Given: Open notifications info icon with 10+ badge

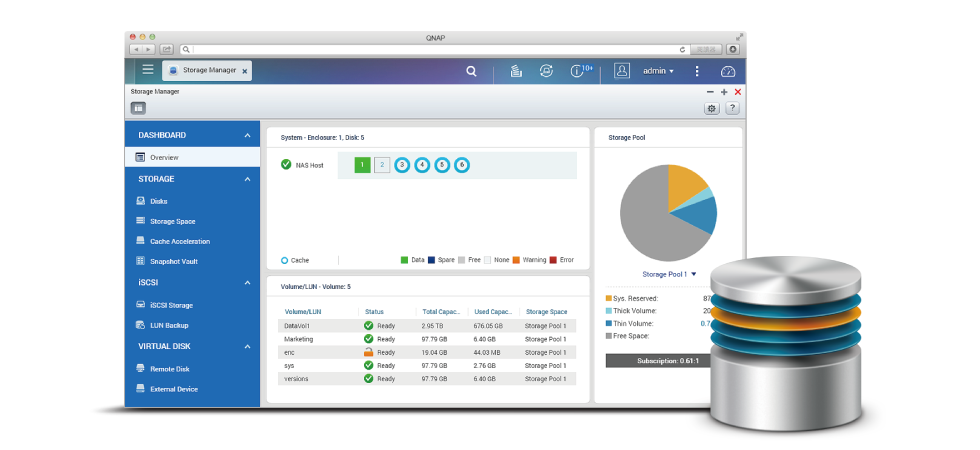Looking at the screenshot, I should 579,71.
